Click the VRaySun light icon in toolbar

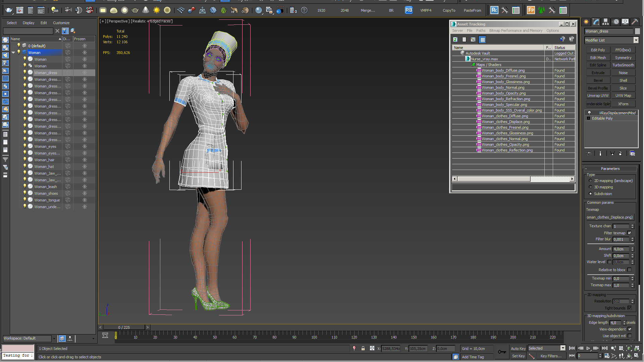click(157, 10)
